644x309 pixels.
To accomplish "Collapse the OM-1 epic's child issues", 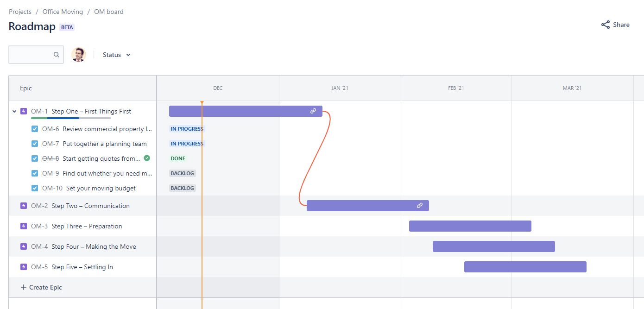I will (x=14, y=111).
